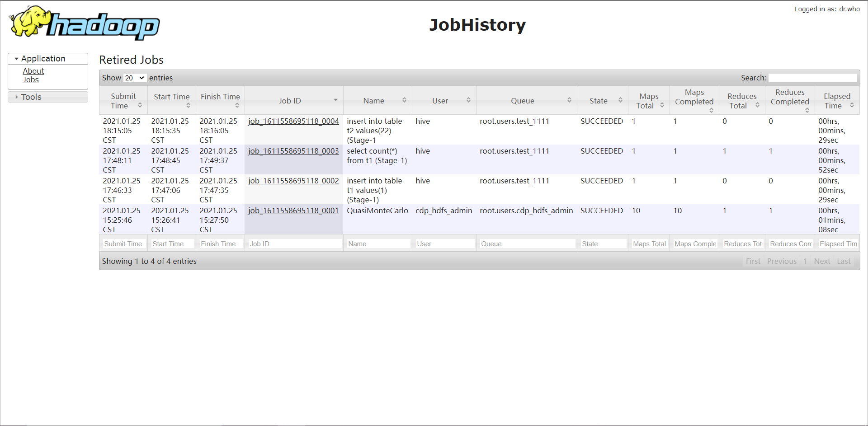Sort by State column arrows

tap(620, 100)
